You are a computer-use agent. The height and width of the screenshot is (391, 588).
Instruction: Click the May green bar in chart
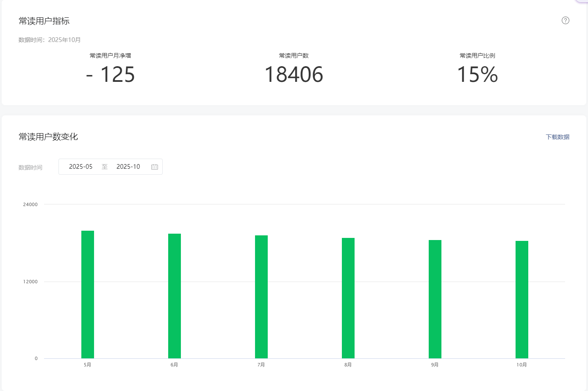88,294
